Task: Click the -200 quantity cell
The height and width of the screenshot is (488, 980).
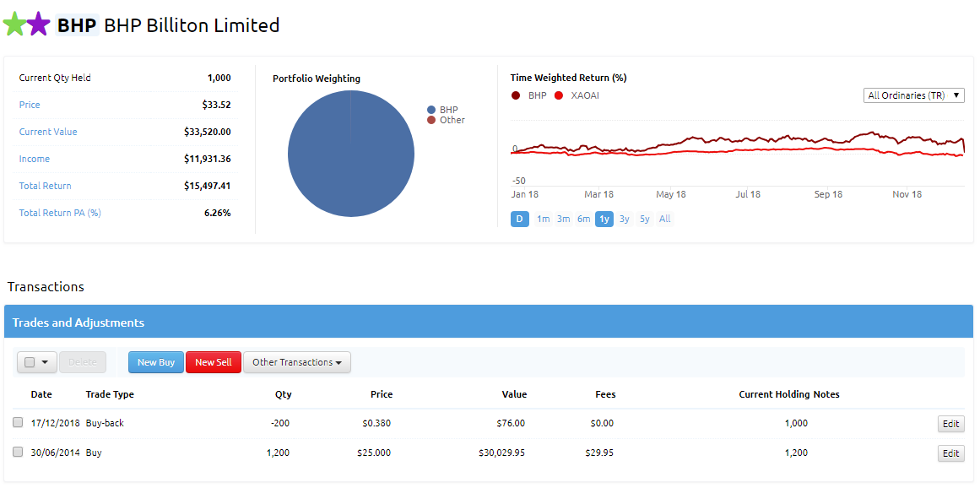Action: point(280,423)
